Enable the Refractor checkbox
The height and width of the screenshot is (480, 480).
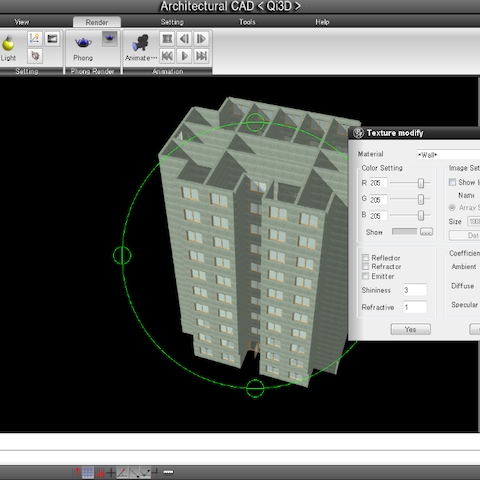(x=366, y=266)
